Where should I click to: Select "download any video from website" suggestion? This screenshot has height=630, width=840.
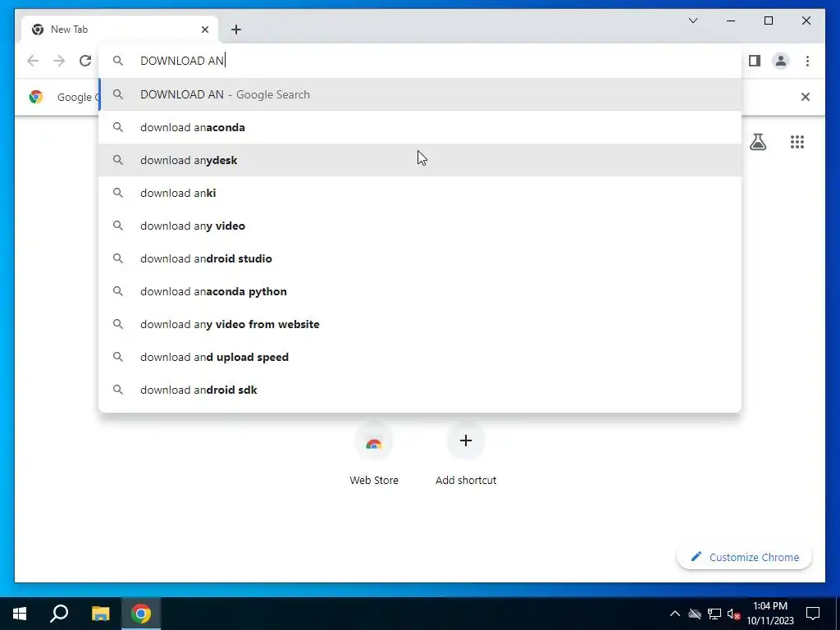[x=421, y=324]
